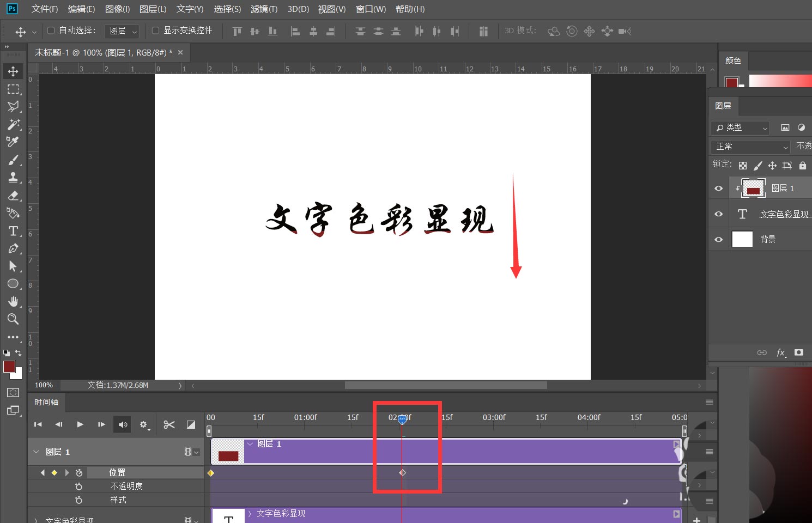
Task: Select the Pen tool
Action: coord(13,248)
